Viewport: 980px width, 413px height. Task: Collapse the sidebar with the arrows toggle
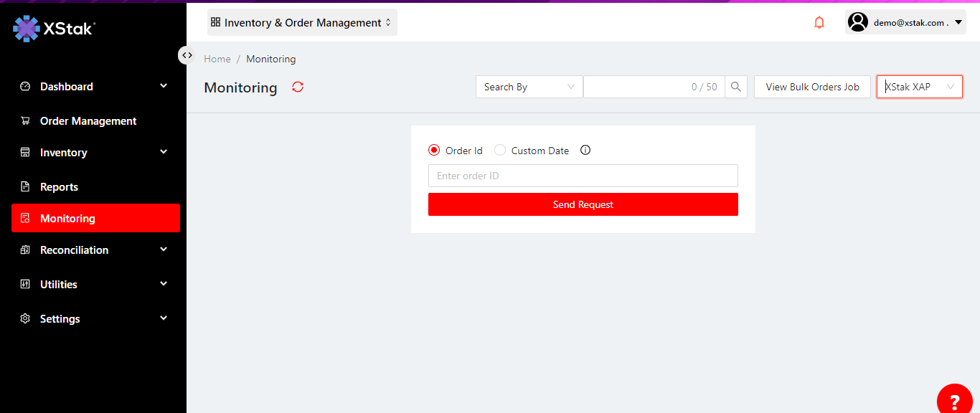(187, 55)
